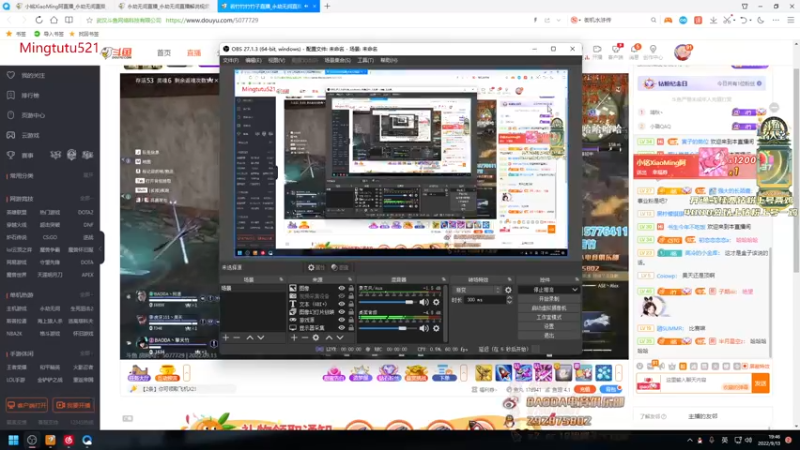This screenshot has width=800, height=450.
Task: Click Studio Mode button in OBS controls
Action: (x=549, y=317)
